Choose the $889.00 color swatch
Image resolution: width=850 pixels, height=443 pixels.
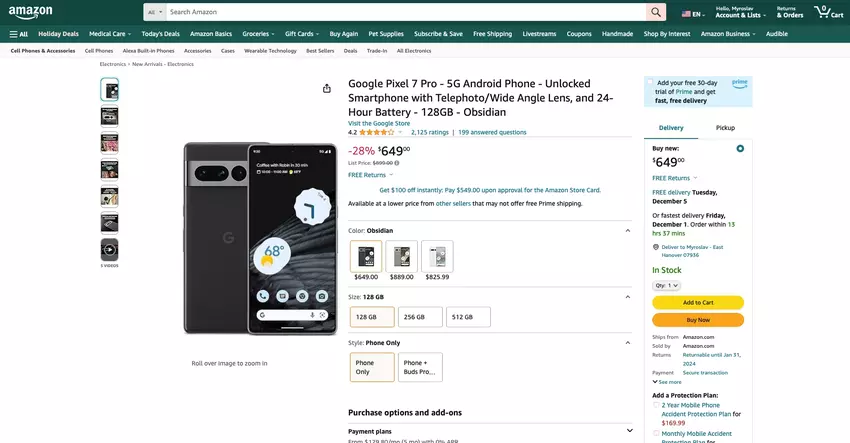[402, 259]
